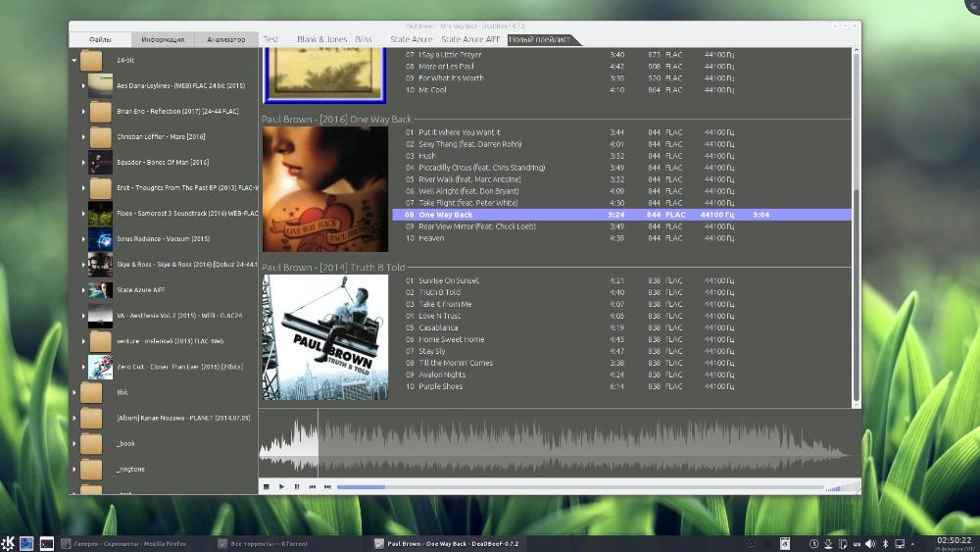Open the us keyboard layout indicator

click(x=857, y=544)
